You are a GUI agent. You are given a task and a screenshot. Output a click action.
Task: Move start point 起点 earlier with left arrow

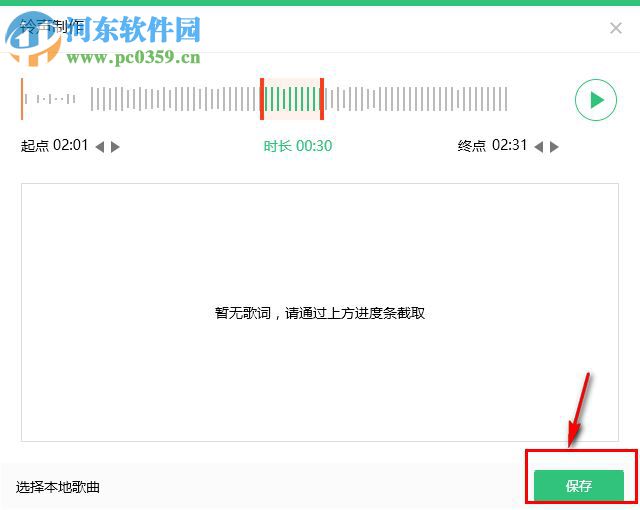(100, 146)
